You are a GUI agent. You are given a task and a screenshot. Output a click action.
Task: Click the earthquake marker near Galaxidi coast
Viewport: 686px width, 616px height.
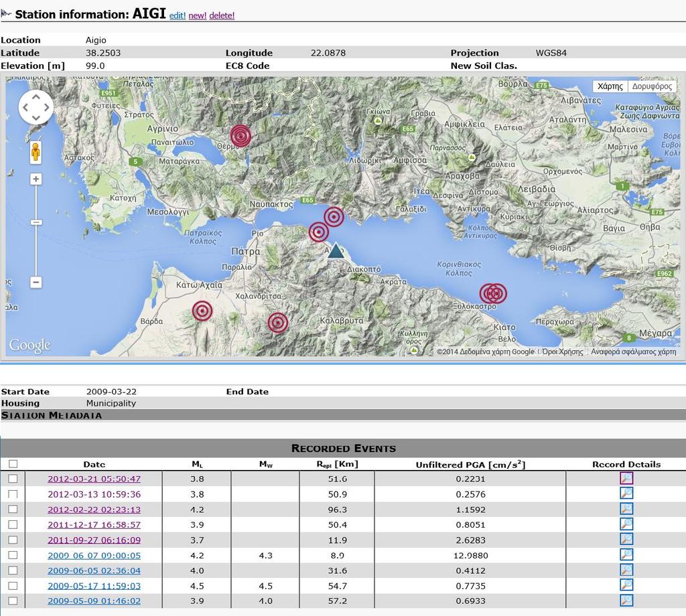(334, 216)
